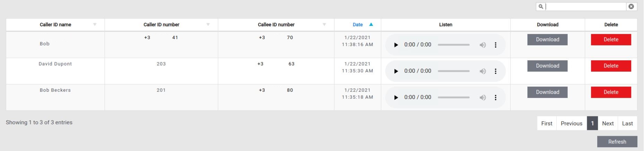The height and width of the screenshot is (151, 644).
Task: Play David Dupont's recording
Action: coord(396,71)
